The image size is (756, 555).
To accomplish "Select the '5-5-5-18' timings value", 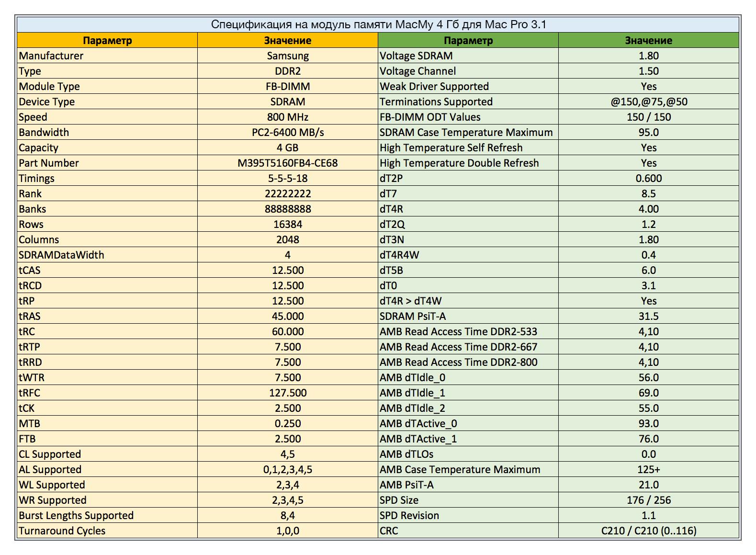I will pyautogui.click(x=288, y=178).
